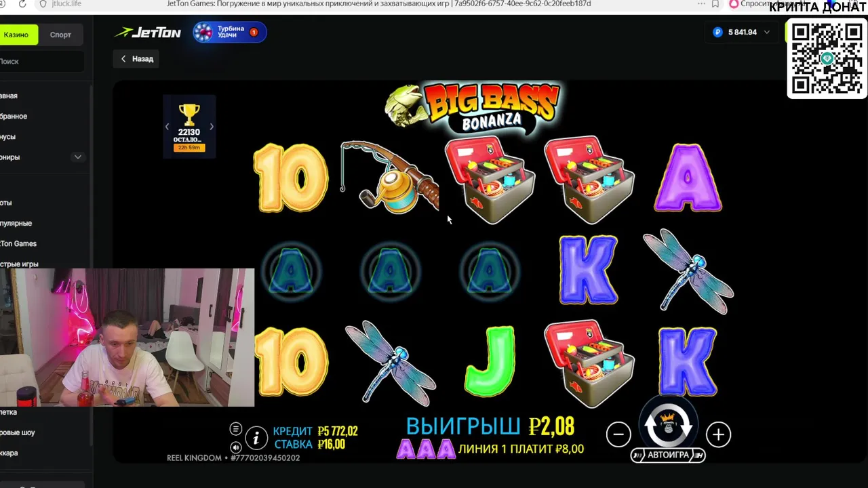
Task: Open the 'усы' bonuses sidebar item
Action: 8,137
